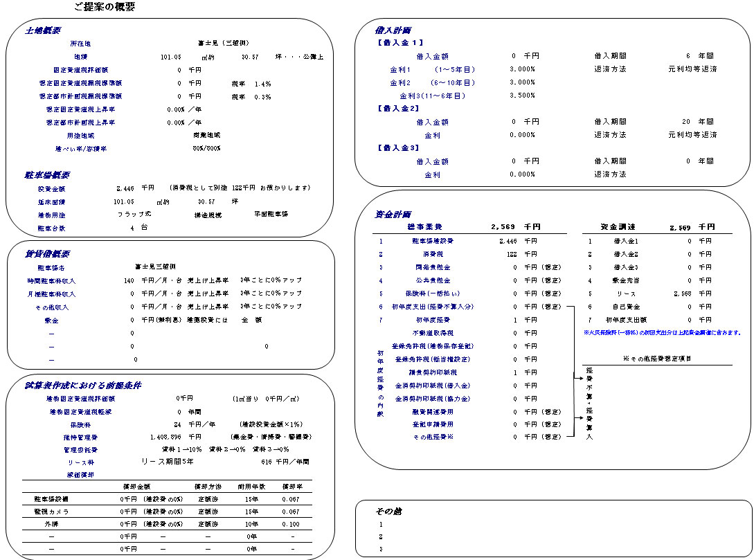Viewport: 754px width, 560px height.
Task: Click the '消費税' row label
Action: [x=433, y=254]
